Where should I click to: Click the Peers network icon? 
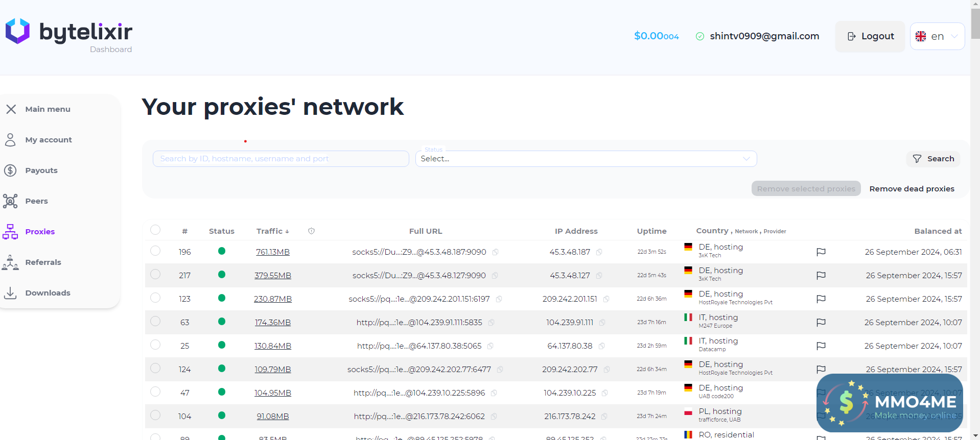click(10, 201)
